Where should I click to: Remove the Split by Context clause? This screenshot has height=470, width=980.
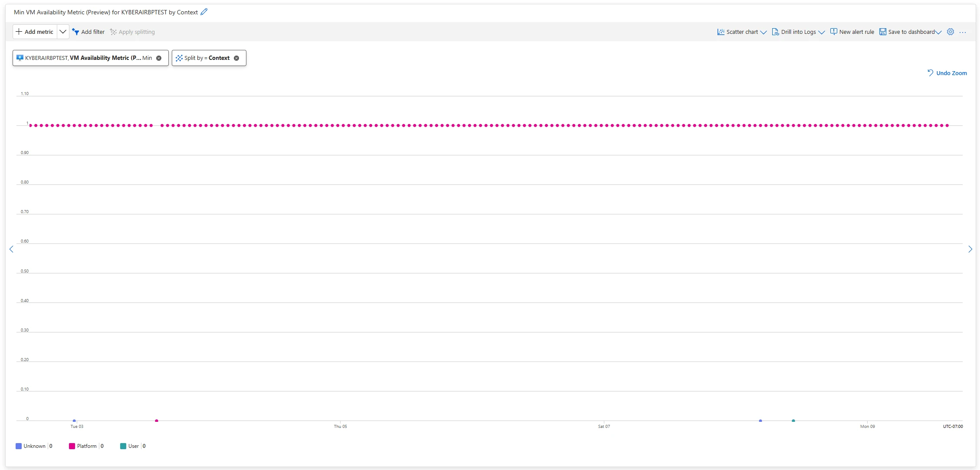coord(236,58)
